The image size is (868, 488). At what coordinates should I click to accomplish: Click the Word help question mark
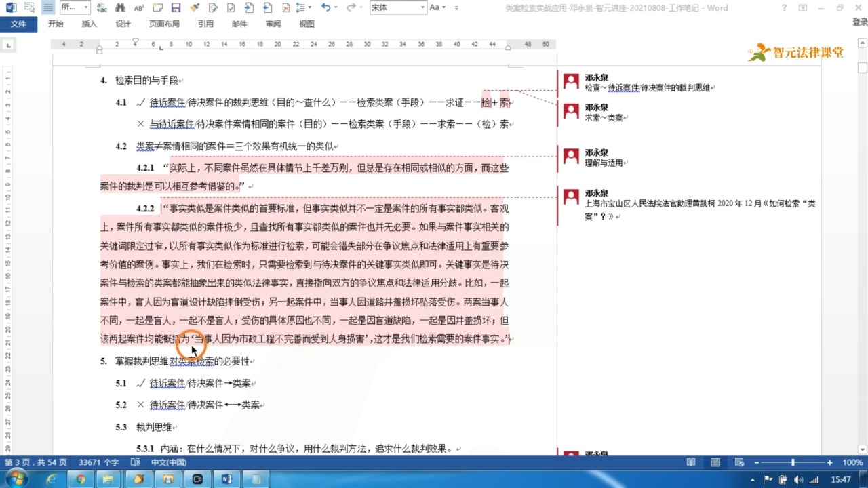point(785,7)
